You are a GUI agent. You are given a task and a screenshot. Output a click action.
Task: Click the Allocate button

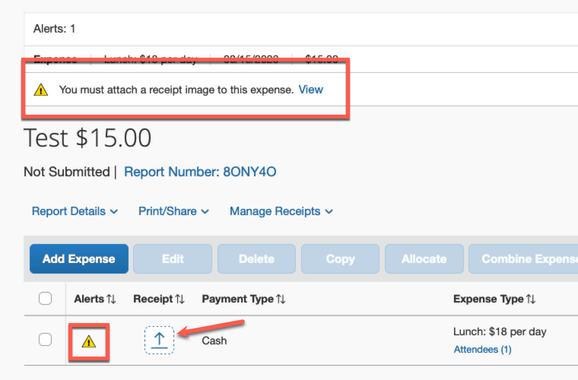(x=424, y=259)
